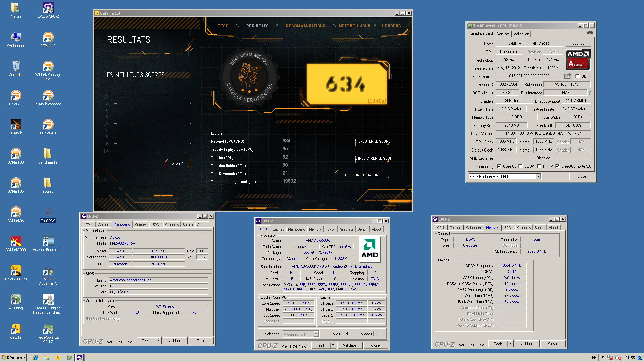
Task: Click the Lookup button in GPU-Z
Action: [x=578, y=43]
